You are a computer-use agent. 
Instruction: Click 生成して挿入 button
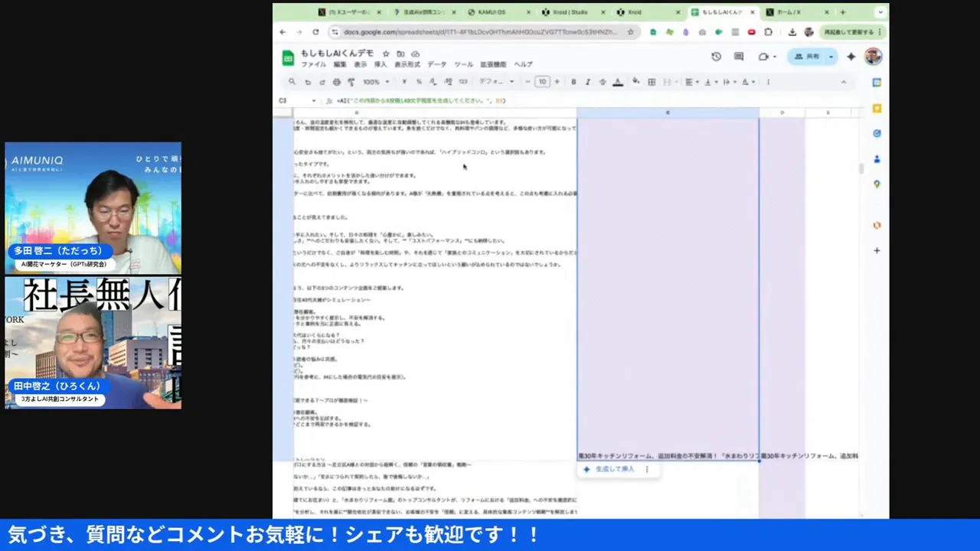609,469
